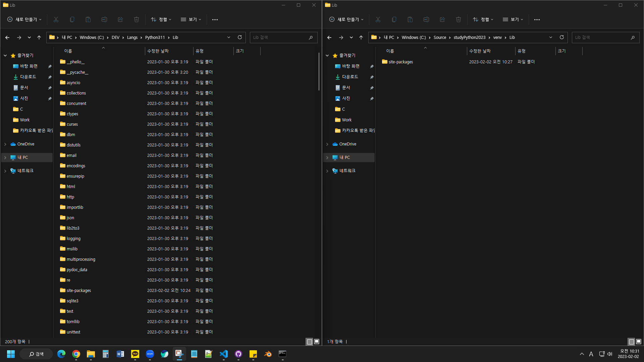Click the studyPython2023 breadcrumb in right address bar
Viewport: 644px width, 362px height.
click(469, 38)
